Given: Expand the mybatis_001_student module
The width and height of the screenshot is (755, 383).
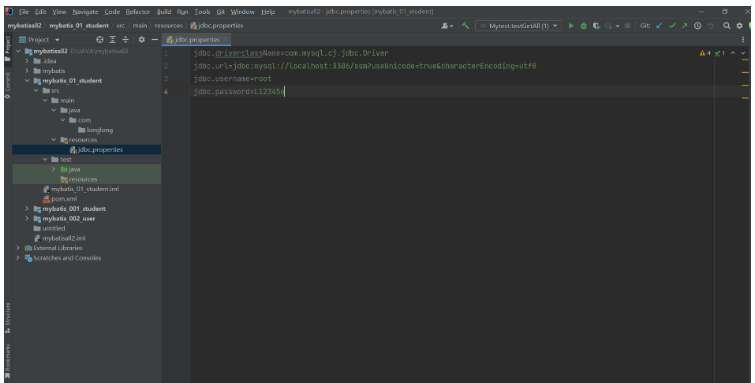Looking at the screenshot, I should (27, 209).
